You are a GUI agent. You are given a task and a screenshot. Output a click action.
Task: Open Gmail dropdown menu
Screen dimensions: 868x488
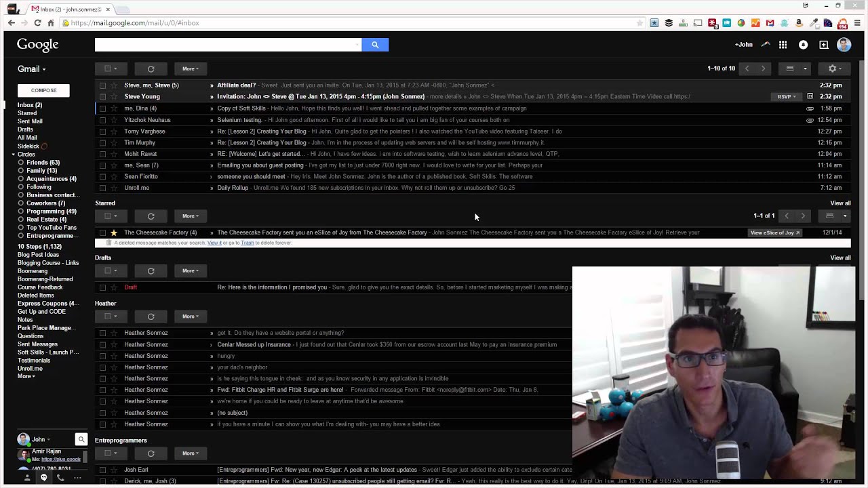pyautogui.click(x=31, y=69)
